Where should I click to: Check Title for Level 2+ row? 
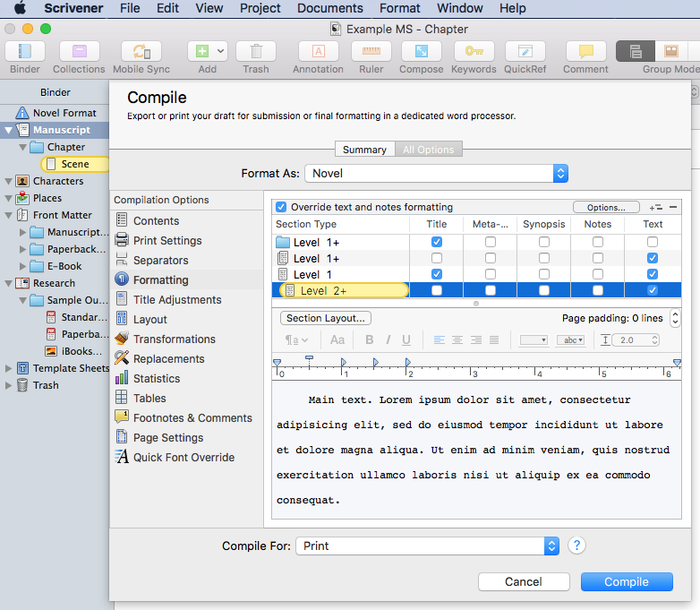(x=437, y=290)
